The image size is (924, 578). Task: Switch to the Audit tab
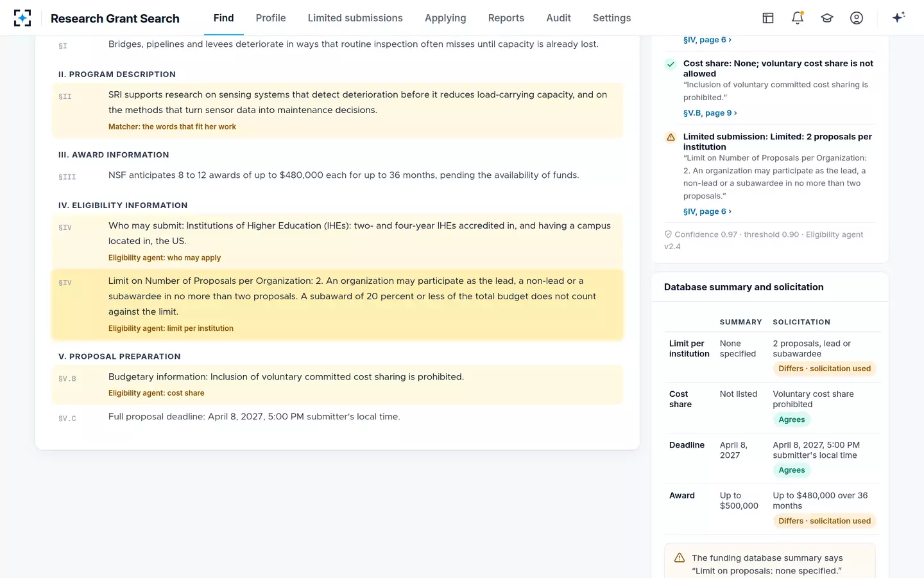558,18
